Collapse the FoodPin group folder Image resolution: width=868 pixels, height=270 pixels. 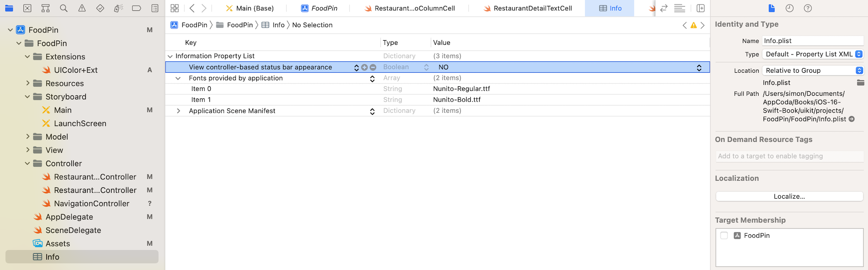[19, 43]
